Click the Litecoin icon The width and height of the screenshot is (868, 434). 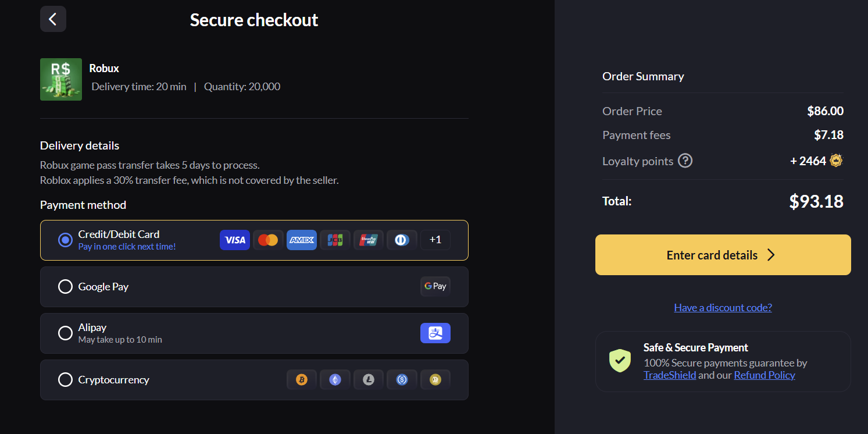click(369, 380)
